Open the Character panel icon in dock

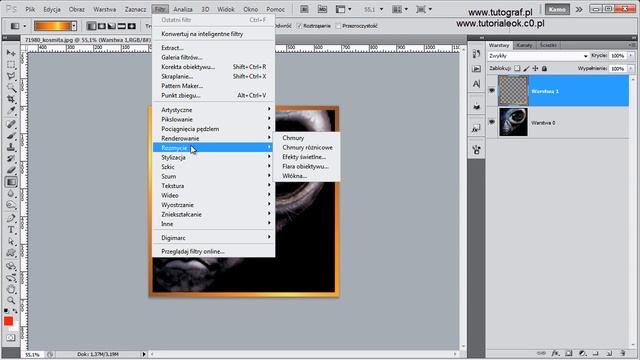tap(476, 84)
